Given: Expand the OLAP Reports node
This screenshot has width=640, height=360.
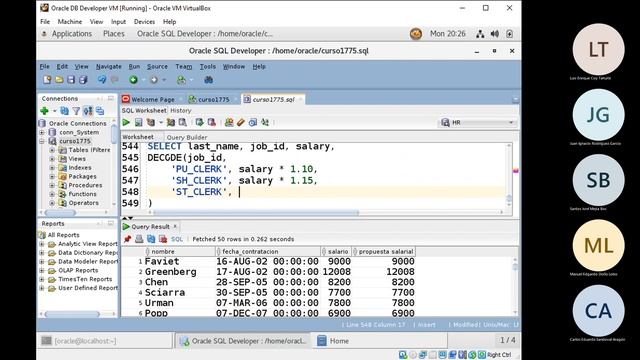Looking at the screenshot, I should [x=42, y=270].
